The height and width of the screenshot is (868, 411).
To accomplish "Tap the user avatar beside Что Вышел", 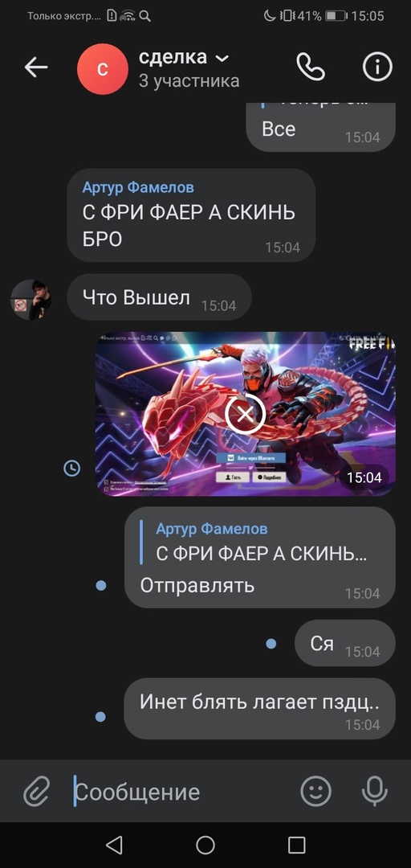I will tap(31, 300).
